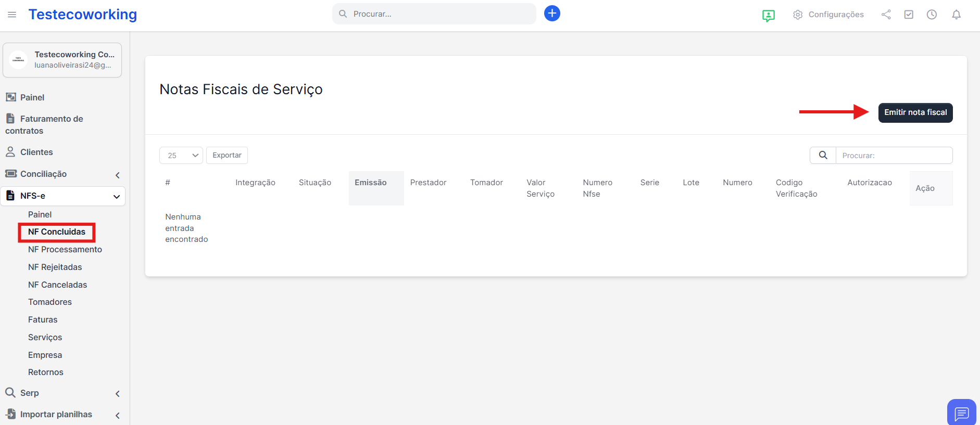Click the Exportar button
Image resolution: width=980 pixels, height=425 pixels.
pos(227,155)
